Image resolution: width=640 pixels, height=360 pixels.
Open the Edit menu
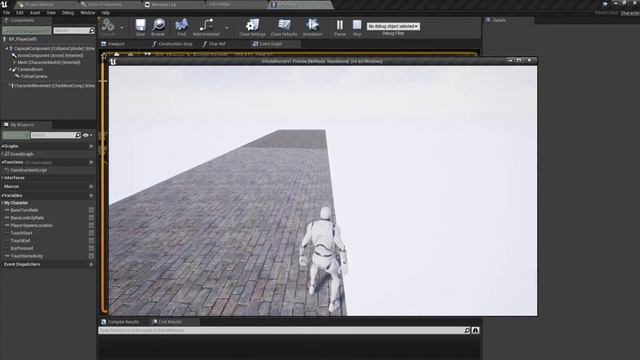pos(20,13)
